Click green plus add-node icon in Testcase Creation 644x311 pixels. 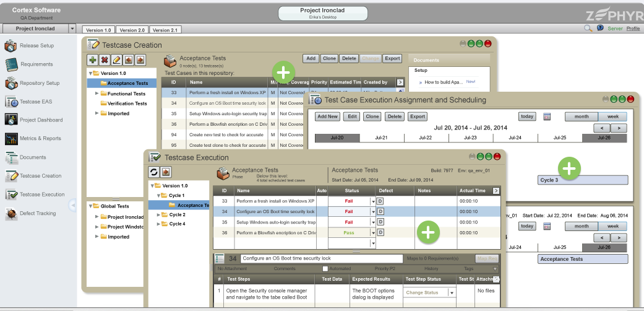click(x=92, y=60)
